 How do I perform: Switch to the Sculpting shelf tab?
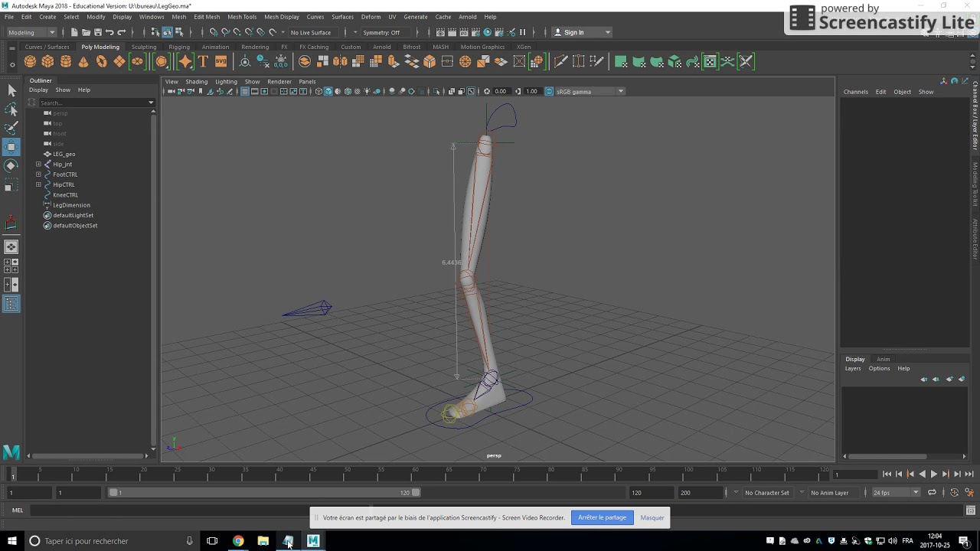[144, 47]
